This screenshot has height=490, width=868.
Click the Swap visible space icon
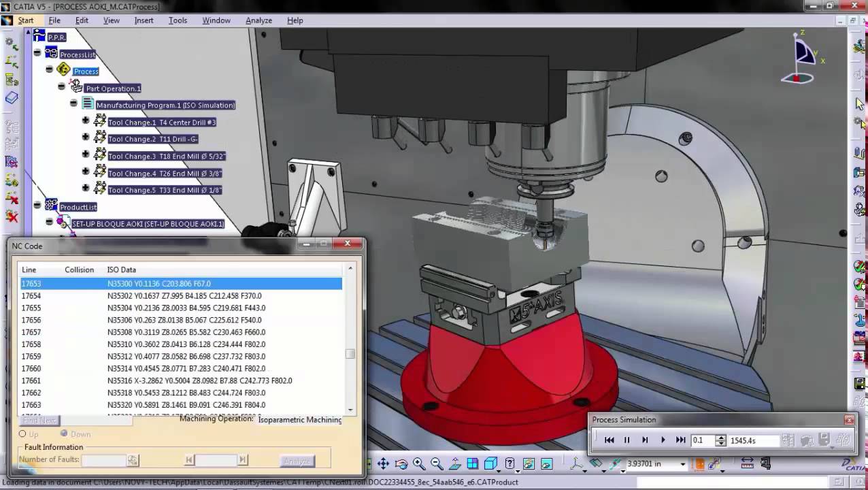[x=546, y=464]
